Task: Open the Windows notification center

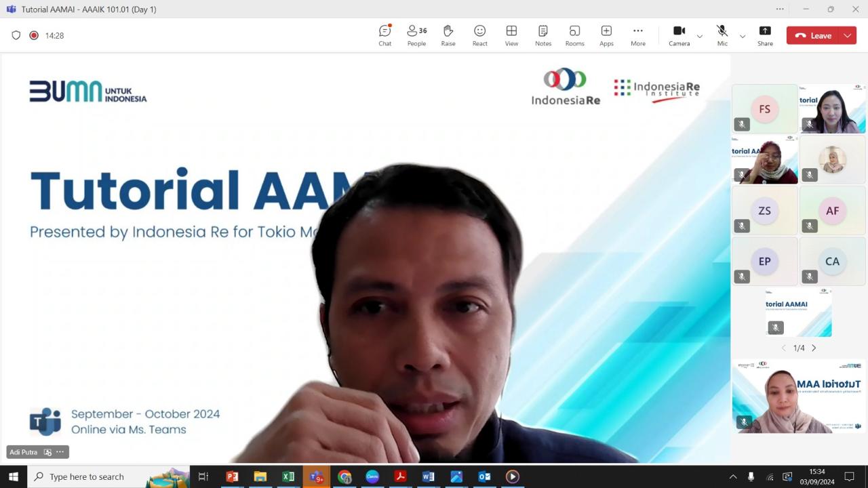Action: click(849, 476)
